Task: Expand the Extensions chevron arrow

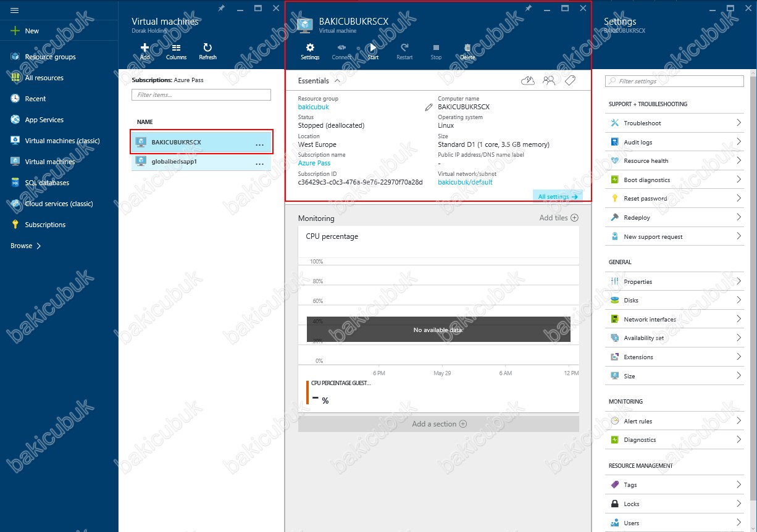Action: coord(738,357)
